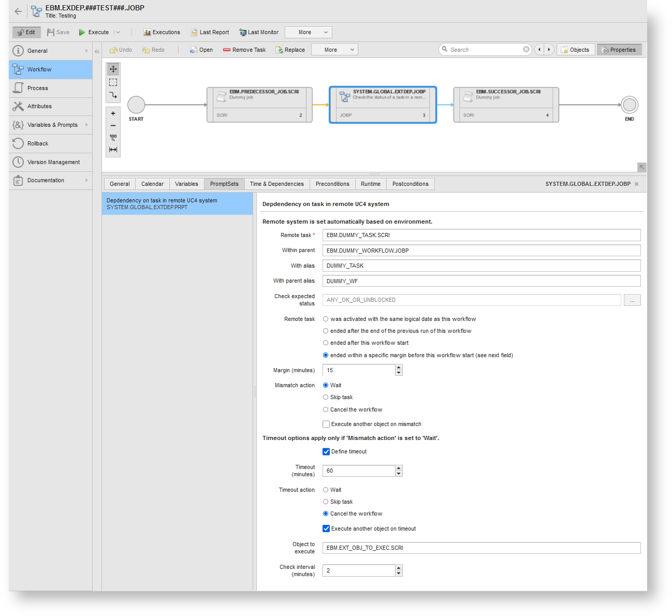
Task: Expand Variables & Prompts sidebar section
Action: pyautogui.click(x=86, y=125)
